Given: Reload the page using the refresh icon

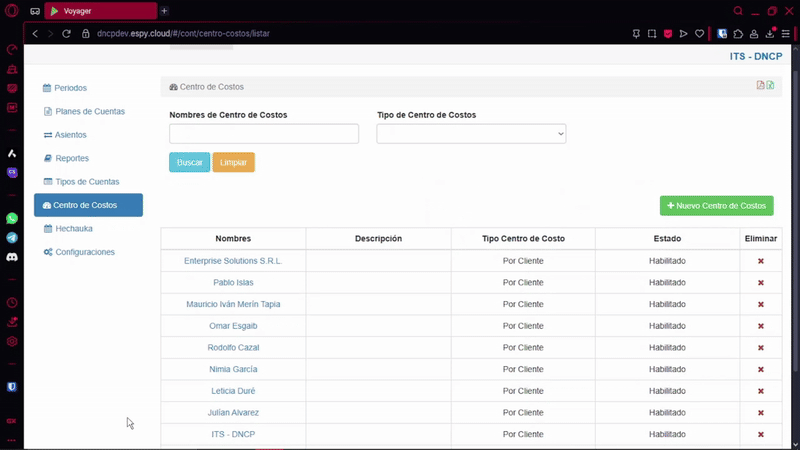Looking at the screenshot, I should (x=67, y=33).
